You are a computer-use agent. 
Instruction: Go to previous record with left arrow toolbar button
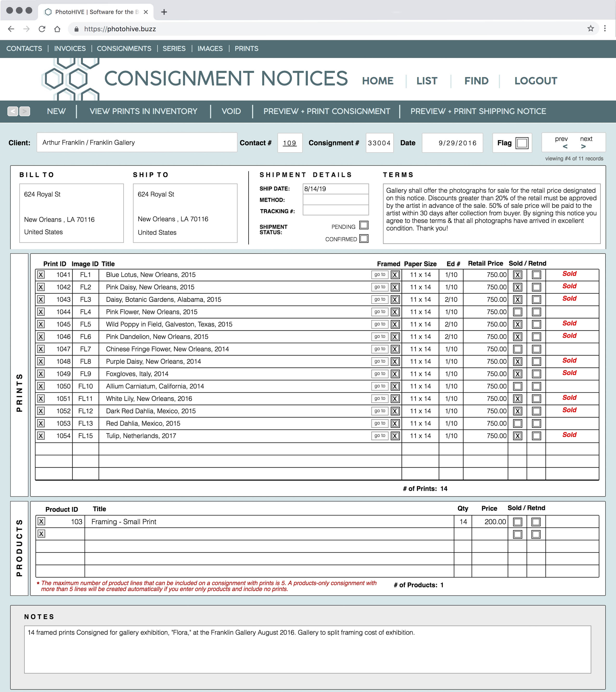(x=13, y=111)
